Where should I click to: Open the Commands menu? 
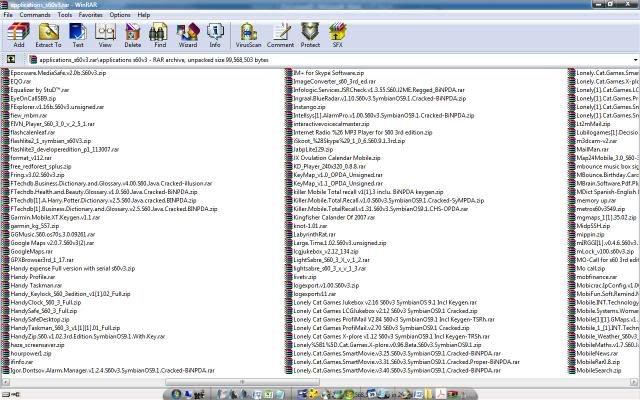pos(35,15)
